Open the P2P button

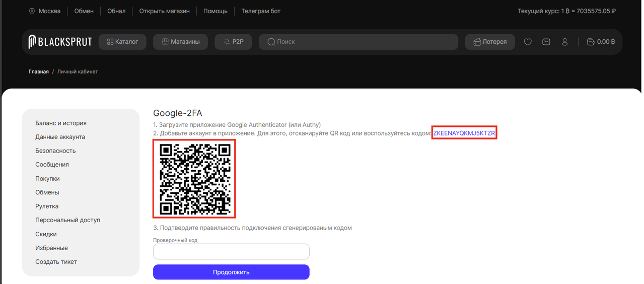pos(233,42)
